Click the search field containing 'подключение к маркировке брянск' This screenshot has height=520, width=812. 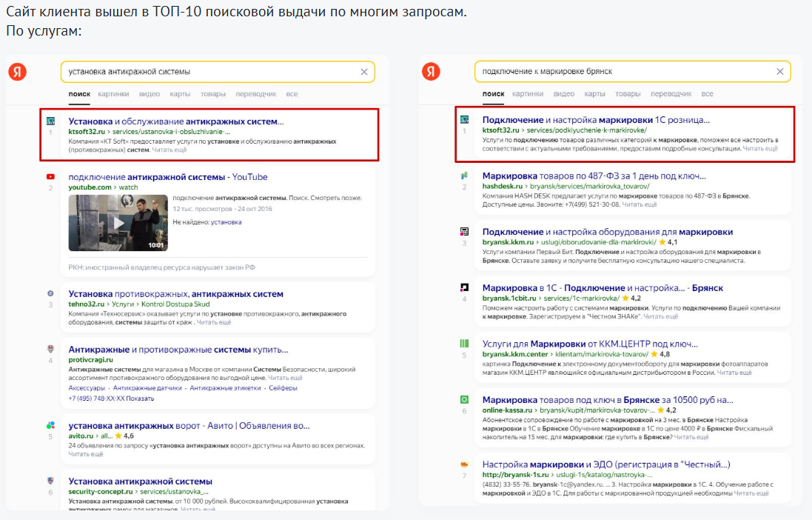tap(632, 72)
